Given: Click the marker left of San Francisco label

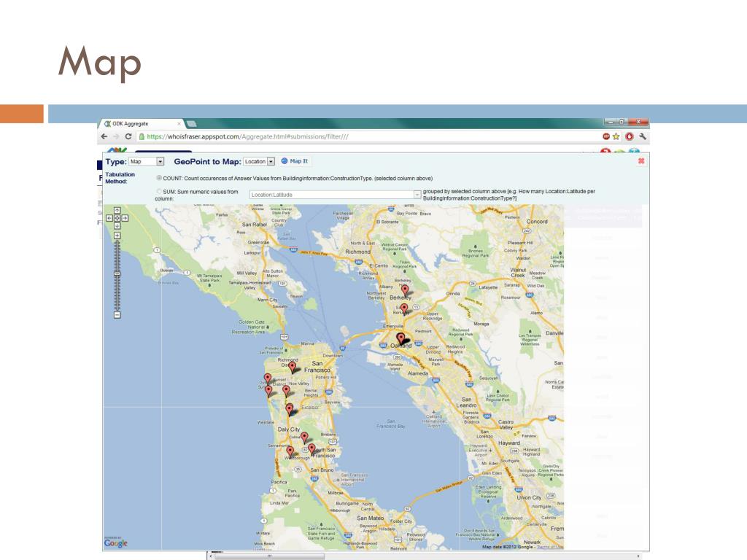Looking at the screenshot, I should 292,367.
